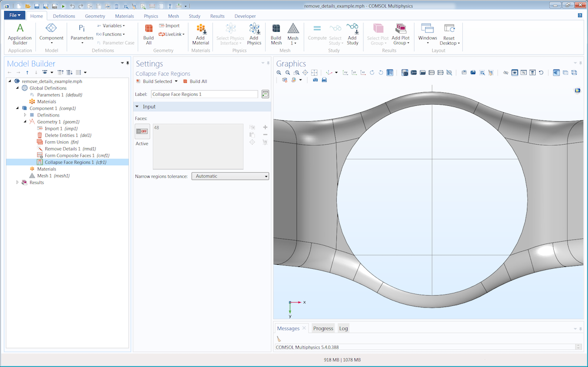Open the Narrow regions tolerance dropdown
Screen dimensions: 588x367
point(230,176)
